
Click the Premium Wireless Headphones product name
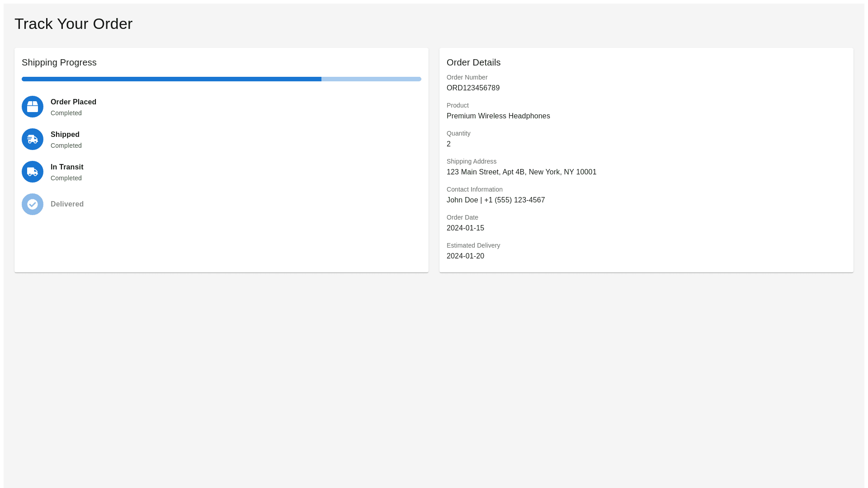[498, 116]
